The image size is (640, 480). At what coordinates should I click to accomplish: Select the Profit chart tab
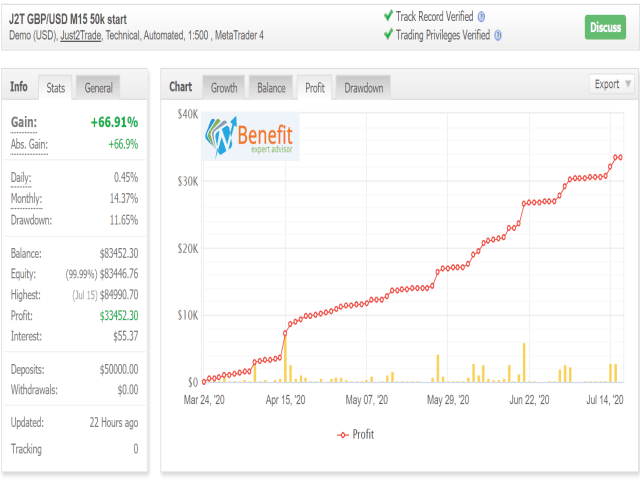click(315, 88)
